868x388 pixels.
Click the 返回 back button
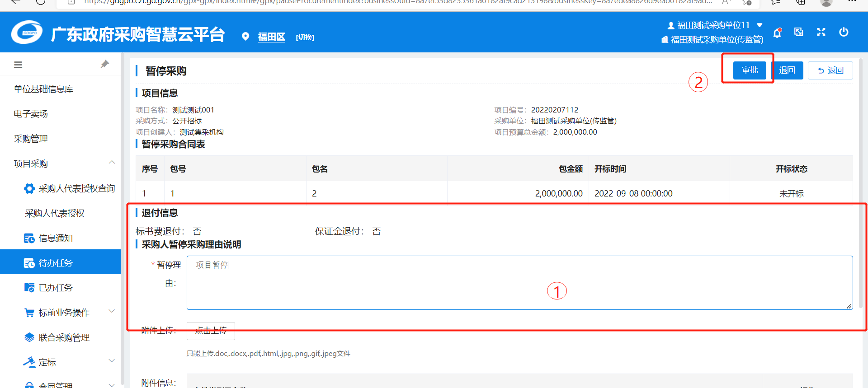click(830, 70)
